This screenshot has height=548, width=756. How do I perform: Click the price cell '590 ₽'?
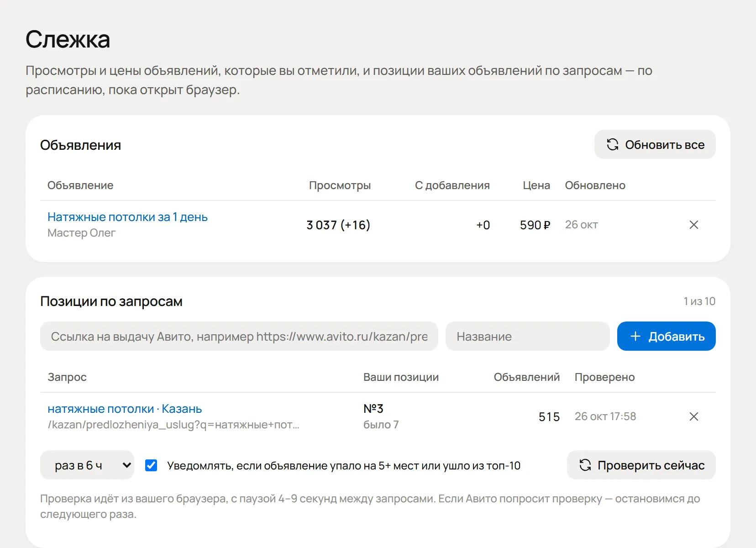pyautogui.click(x=535, y=225)
